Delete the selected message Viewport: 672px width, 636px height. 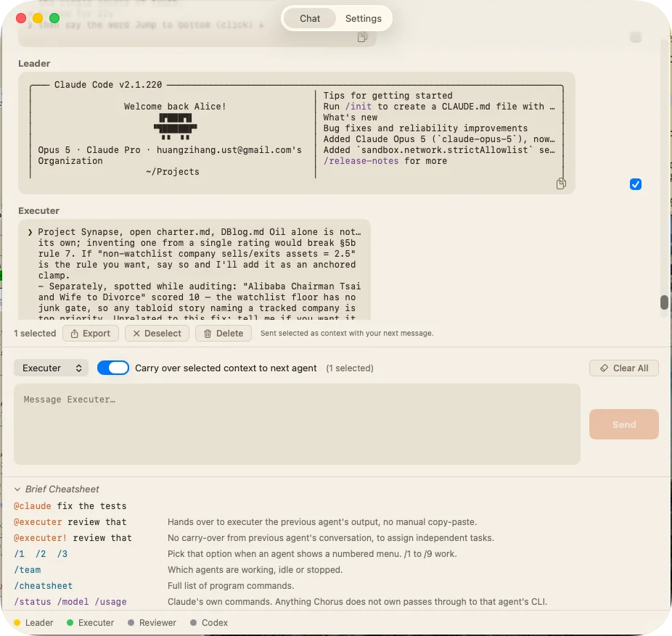224,333
